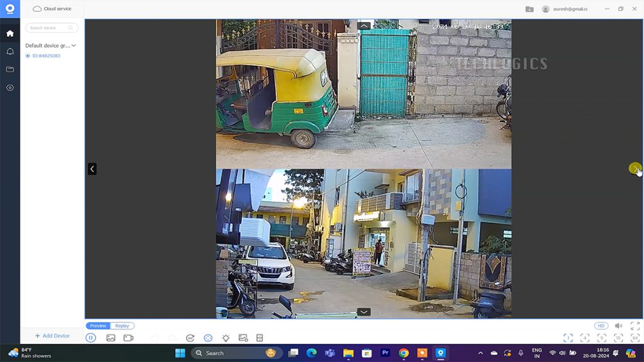Mute or unmute the camera audio
The width and height of the screenshot is (644, 362).
click(618, 326)
